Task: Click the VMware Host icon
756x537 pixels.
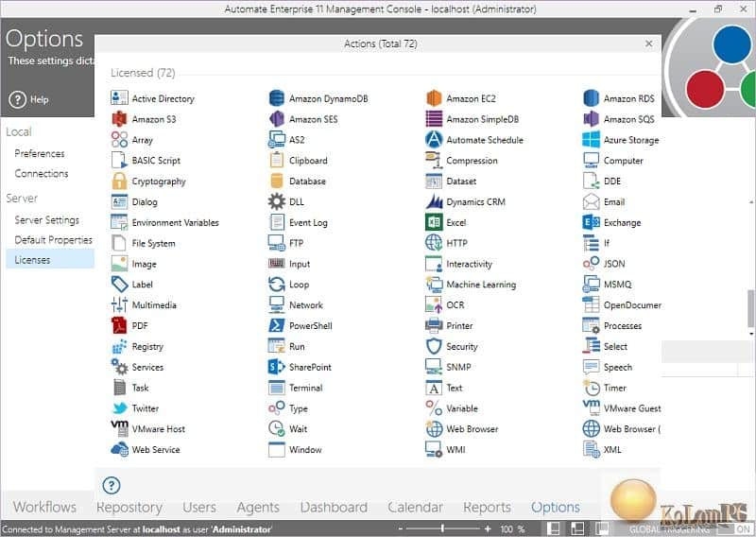Action: click(x=119, y=429)
